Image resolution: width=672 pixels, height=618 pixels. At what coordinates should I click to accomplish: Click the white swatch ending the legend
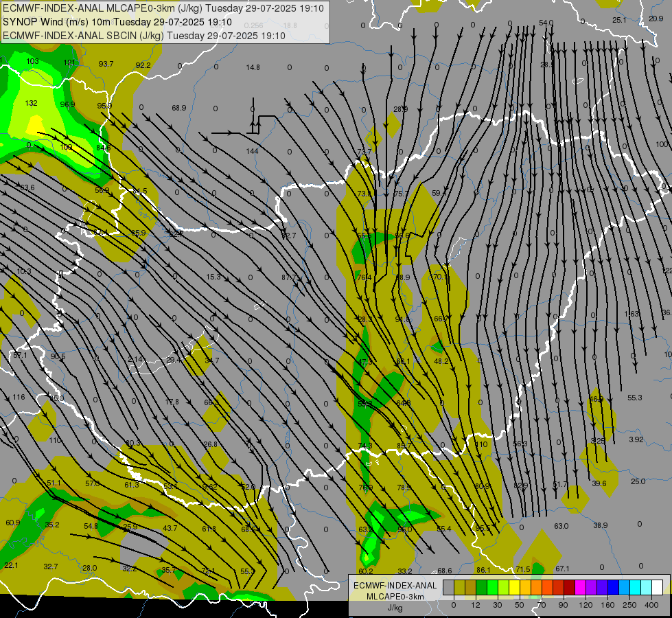click(658, 588)
